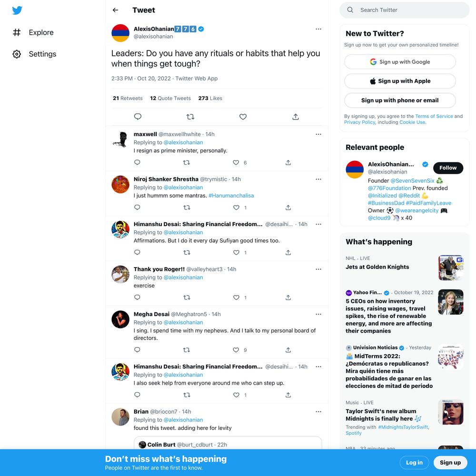
Task: View the 12 Quote Tweets
Action: point(170,99)
